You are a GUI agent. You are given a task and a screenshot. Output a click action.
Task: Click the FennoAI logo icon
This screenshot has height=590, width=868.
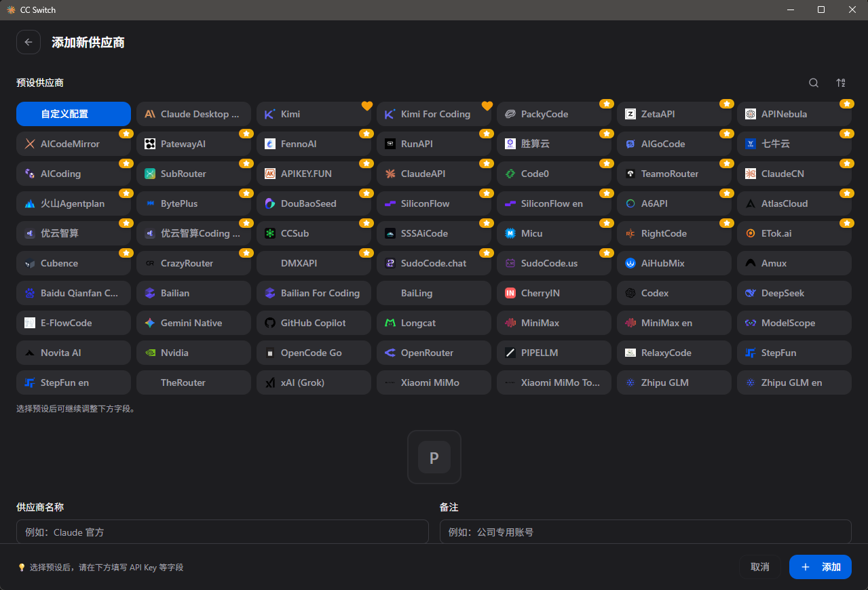coord(270,144)
